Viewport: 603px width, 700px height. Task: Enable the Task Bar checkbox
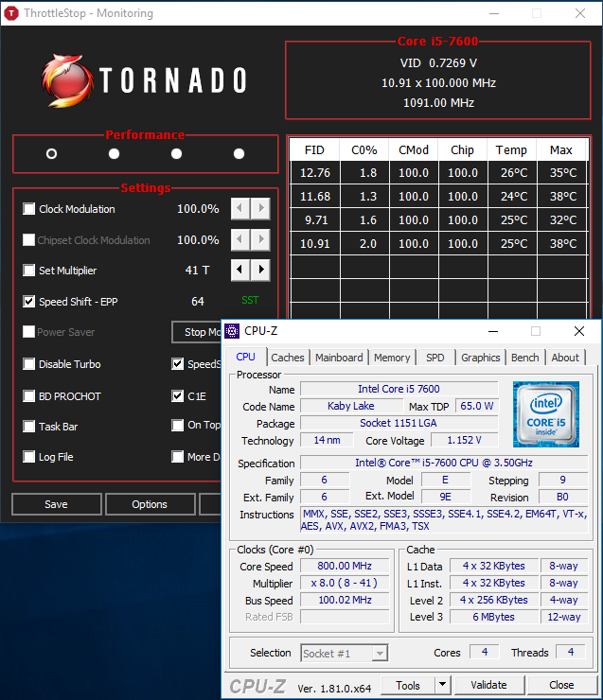29,427
